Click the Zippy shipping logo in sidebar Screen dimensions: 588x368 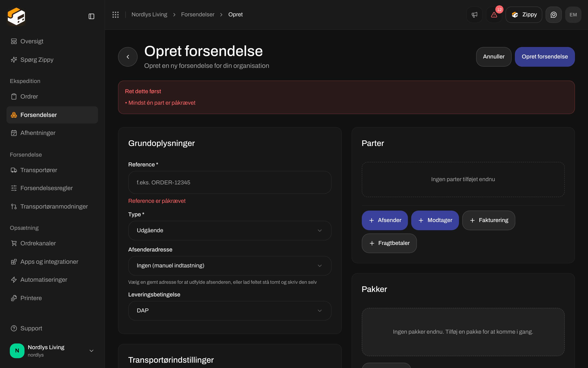[16, 16]
